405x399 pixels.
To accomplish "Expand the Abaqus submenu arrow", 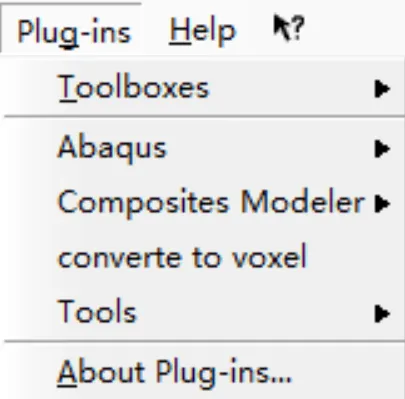I will click(382, 148).
